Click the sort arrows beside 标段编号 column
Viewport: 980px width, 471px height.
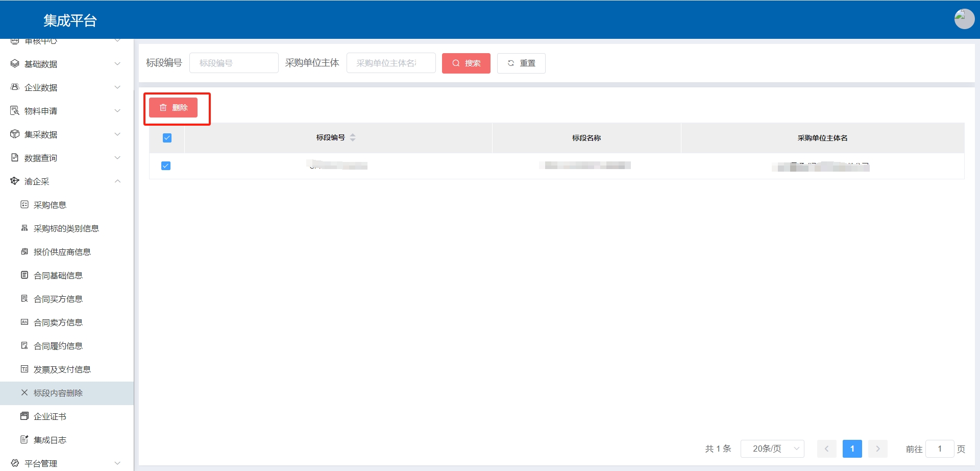(x=353, y=137)
